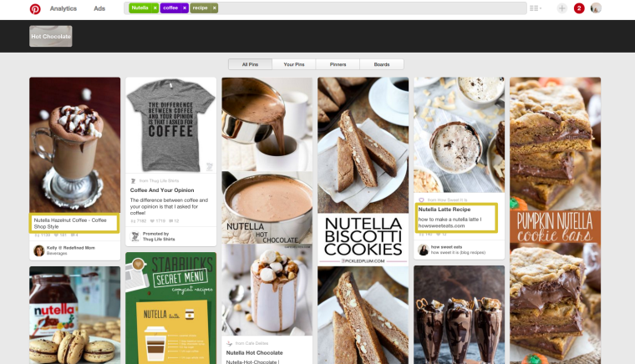Click the 1719 likes heart count
The image size is (635, 364).
click(158, 221)
